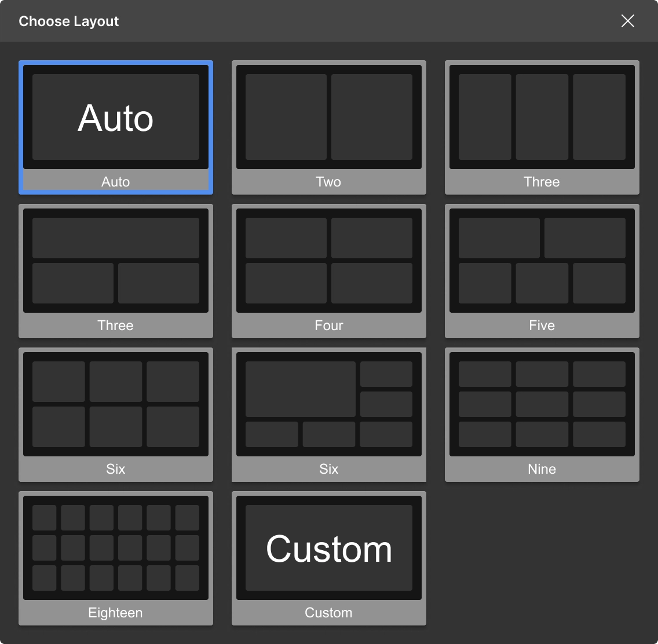Select the Nine-pane grid layout icon

pyautogui.click(x=542, y=404)
